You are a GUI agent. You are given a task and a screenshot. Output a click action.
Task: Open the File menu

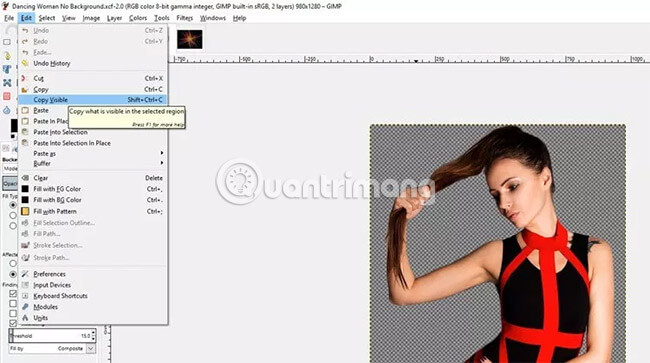click(x=9, y=18)
